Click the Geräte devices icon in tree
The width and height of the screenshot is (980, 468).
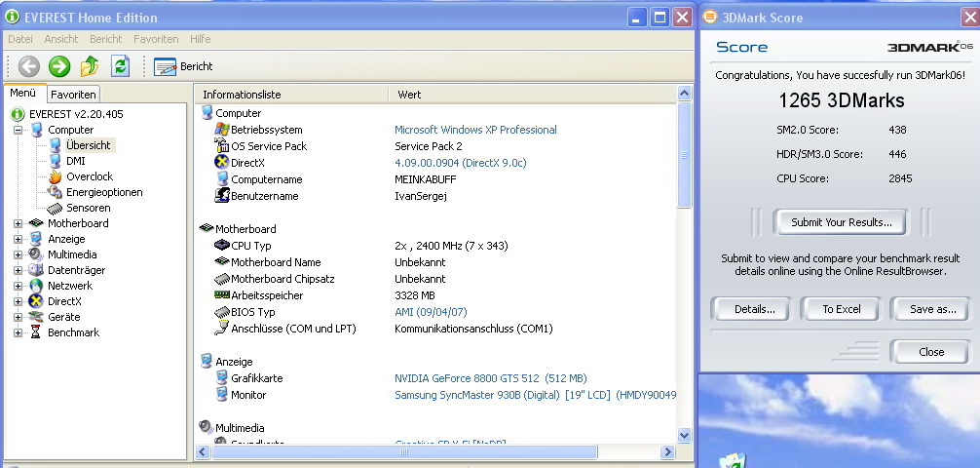(x=36, y=317)
